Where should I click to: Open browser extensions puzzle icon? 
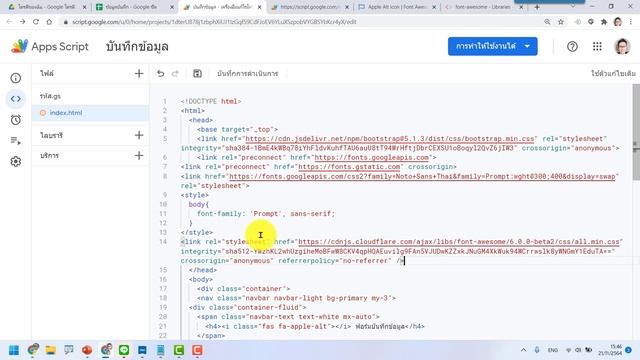604,22
